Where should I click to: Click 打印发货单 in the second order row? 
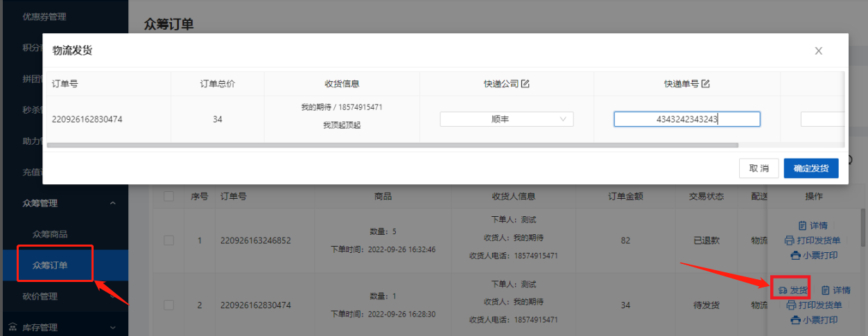point(814,305)
